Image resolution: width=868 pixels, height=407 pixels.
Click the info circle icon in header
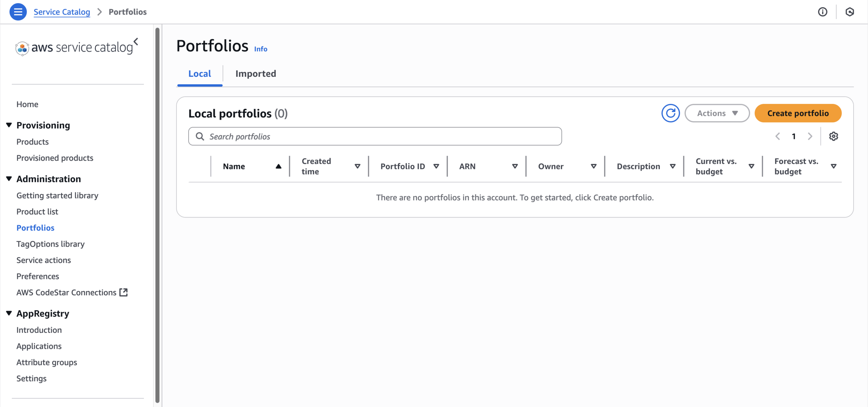tap(822, 12)
